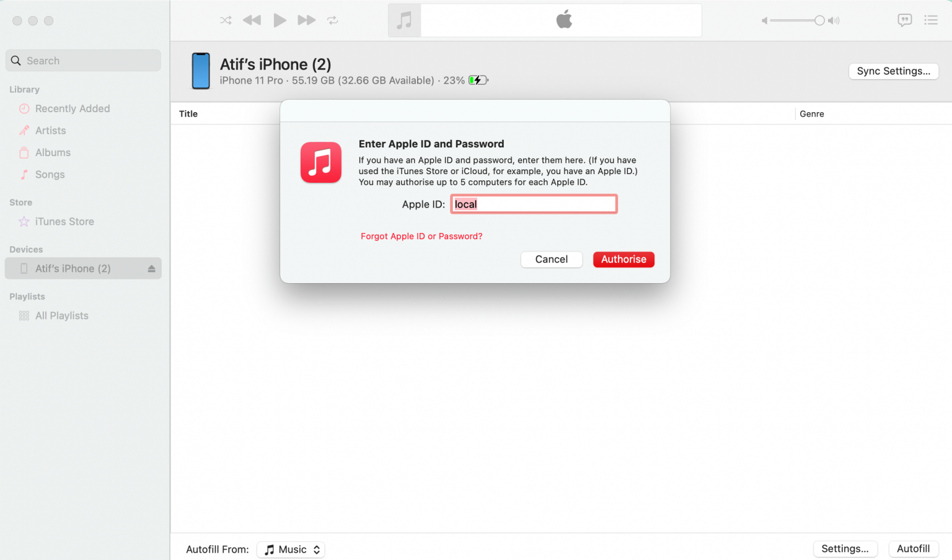Go to the iTunes Store
The image size is (952, 560).
[64, 221]
